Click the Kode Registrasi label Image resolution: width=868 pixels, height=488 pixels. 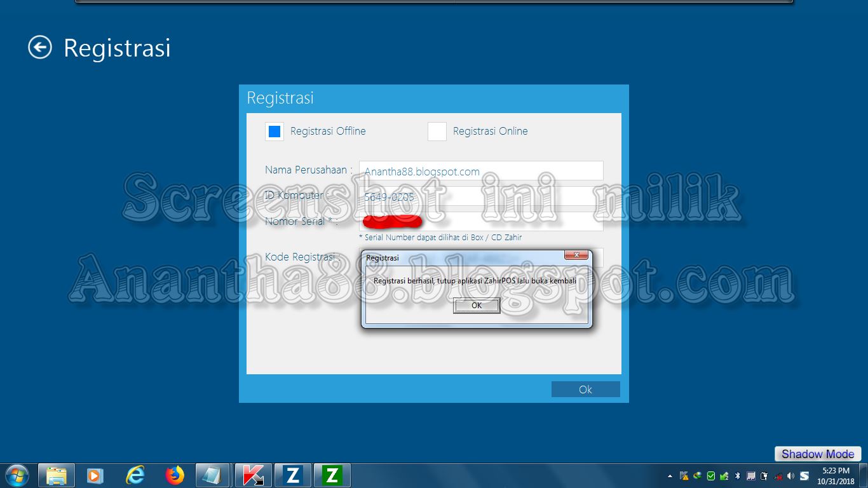click(x=302, y=257)
